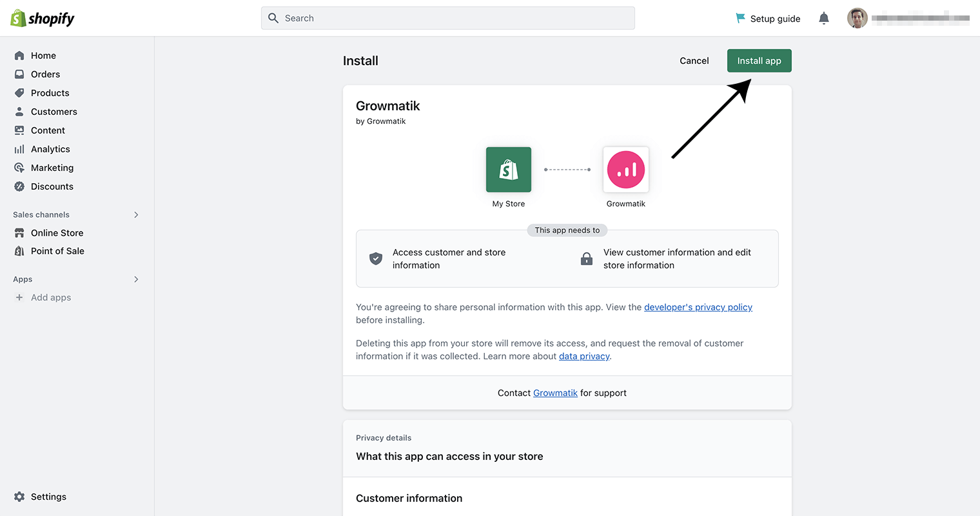Click the 'Customer information' heading
980x516 pixels.
(x=409, y=498)
